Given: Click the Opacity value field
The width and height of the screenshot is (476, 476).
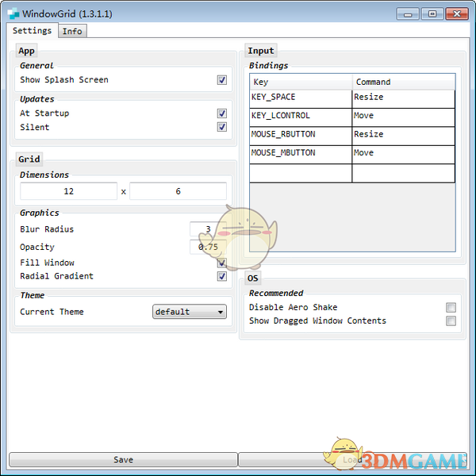Looking at the screenshot, I should coord(208,247).
